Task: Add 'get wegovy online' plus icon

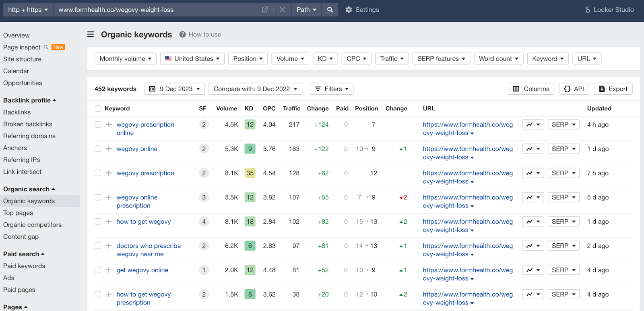Action: (x=109, y=270)
